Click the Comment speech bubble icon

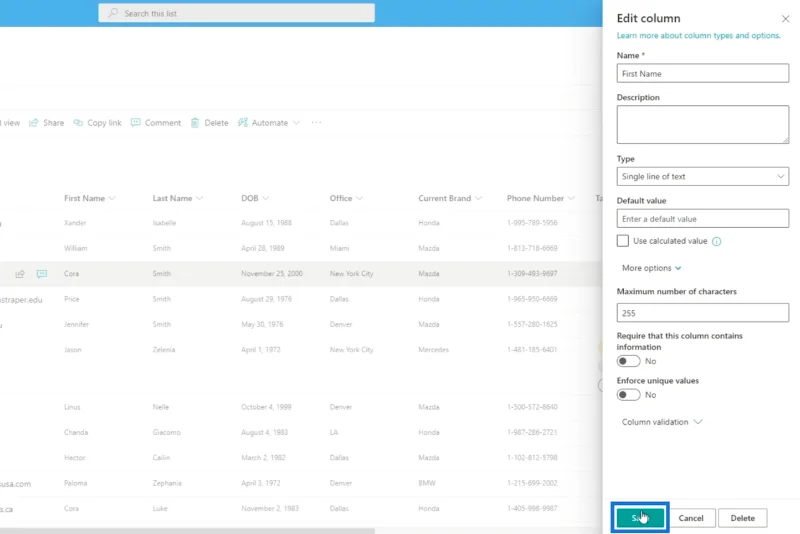point(136,123)
